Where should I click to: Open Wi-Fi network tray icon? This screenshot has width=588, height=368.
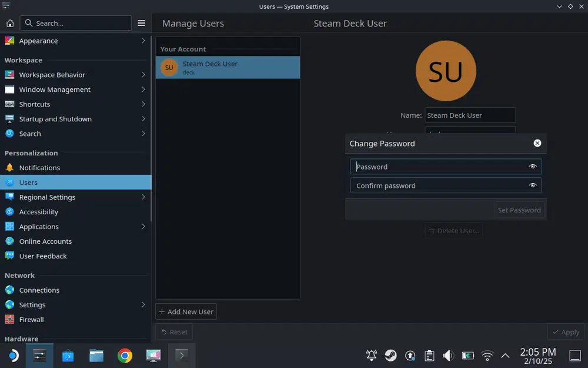coord(487,355)
